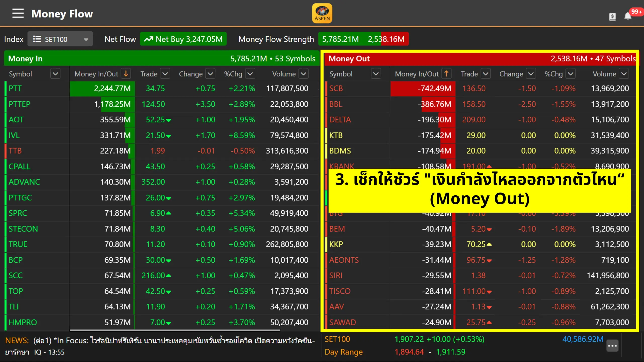Click the ASPEN logo icon

pyautogui.click(x=322, y=13)
